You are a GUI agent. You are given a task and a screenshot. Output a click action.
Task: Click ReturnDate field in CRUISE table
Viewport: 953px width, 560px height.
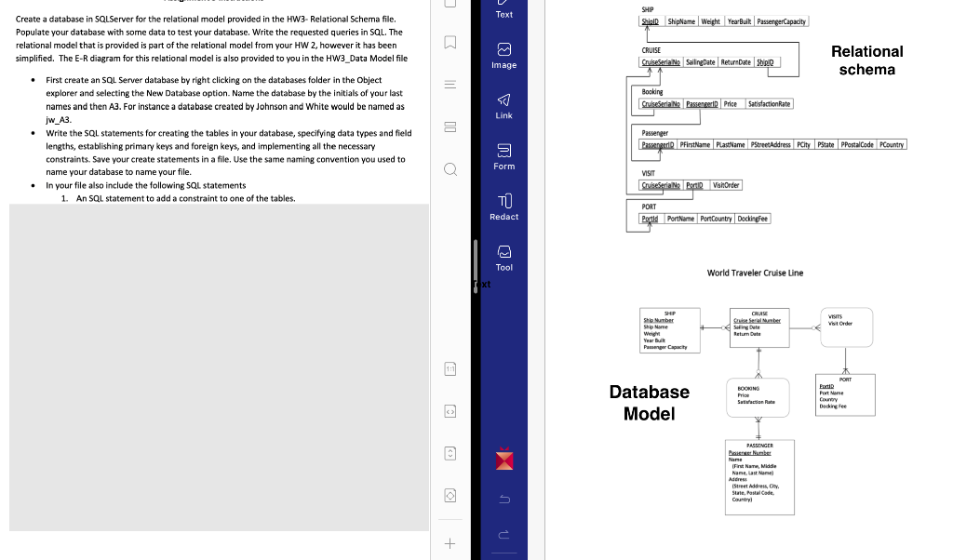point(735,62)
